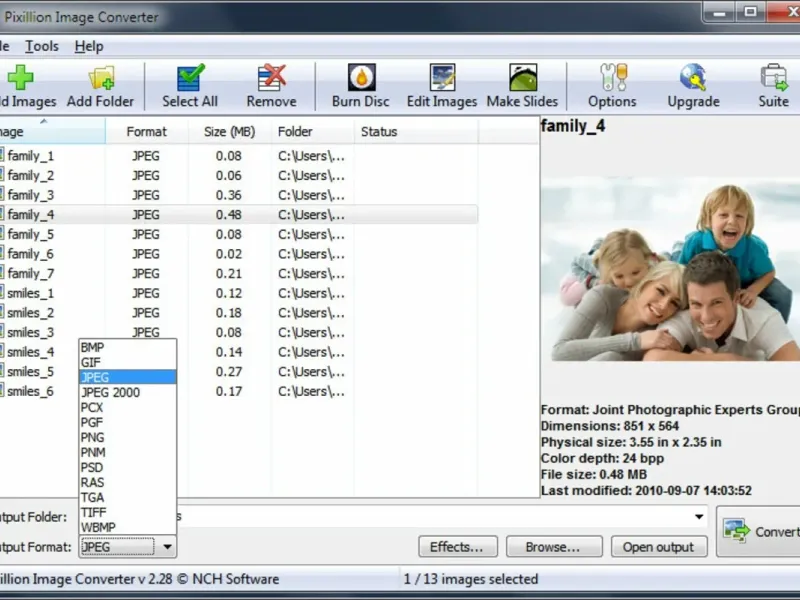The height and width of the screenshot is (600, 800).
Task: Choose TGA from the format list
Action: pyautogui.click(x=128, y=497)
